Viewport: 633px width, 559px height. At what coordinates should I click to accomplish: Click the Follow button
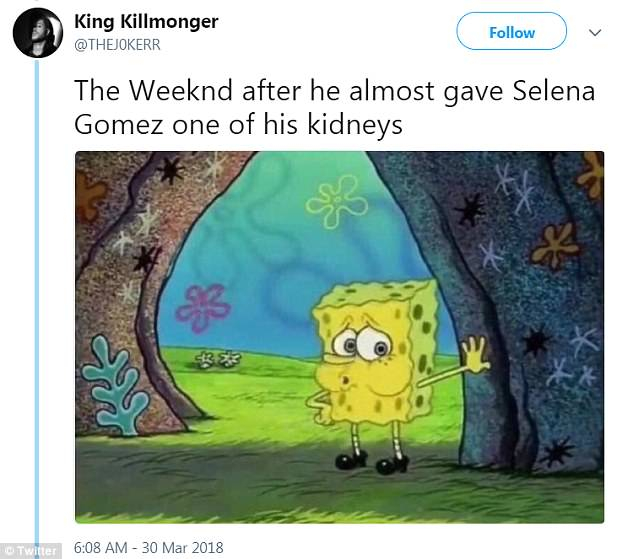pos(511,31)
